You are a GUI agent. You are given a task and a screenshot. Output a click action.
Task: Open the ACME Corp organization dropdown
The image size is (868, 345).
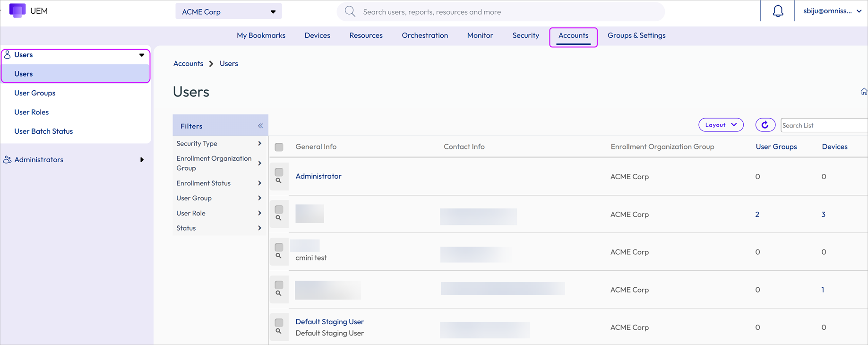coord(229,11)
